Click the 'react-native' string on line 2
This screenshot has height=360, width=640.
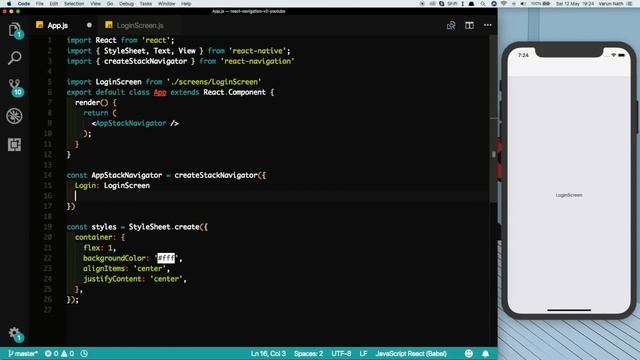tap(258, 51)
